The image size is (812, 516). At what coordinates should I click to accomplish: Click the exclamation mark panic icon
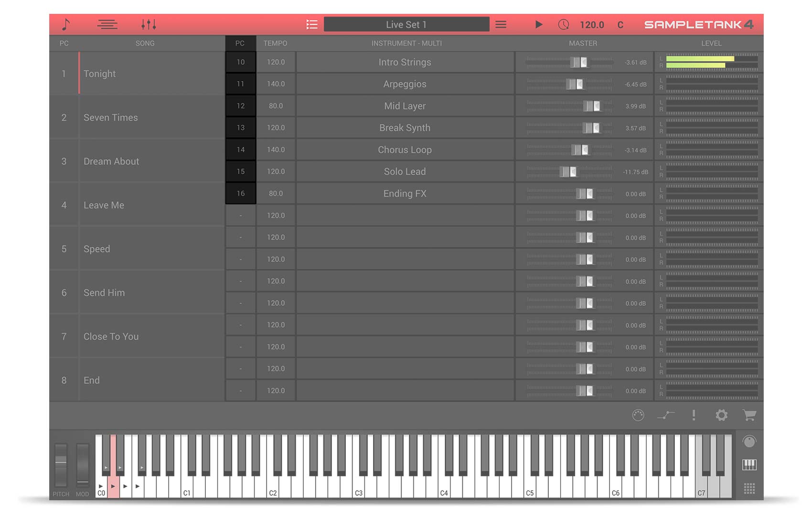tap(694, 415)
